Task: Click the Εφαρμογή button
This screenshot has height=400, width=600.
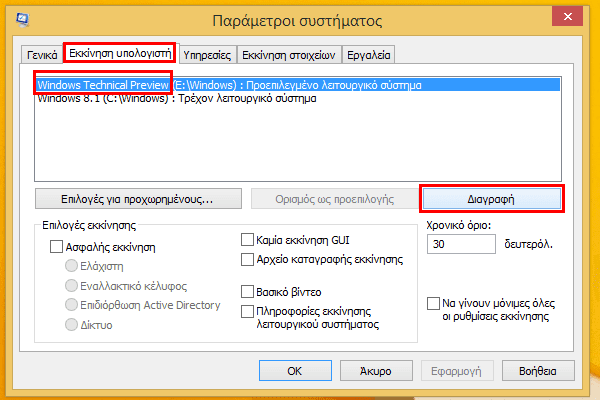Action: point(457,371)
